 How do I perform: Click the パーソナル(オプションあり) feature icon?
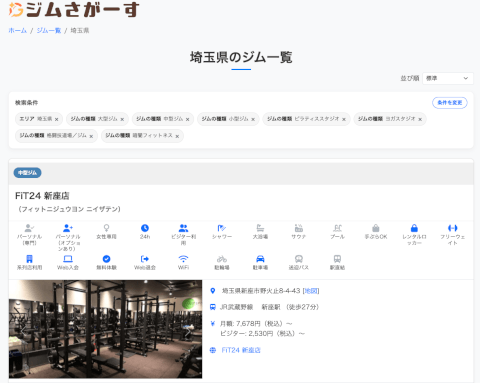68,228
